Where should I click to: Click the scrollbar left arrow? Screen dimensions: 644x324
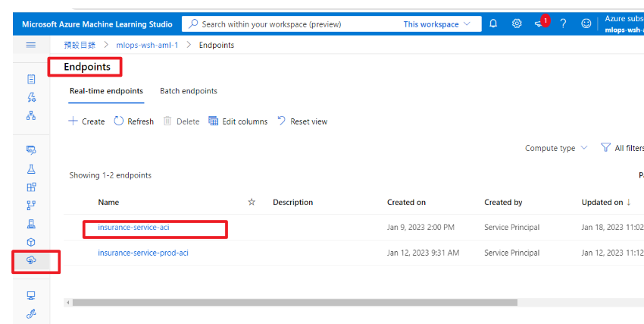pyautogui.click(x=67, y=303)
